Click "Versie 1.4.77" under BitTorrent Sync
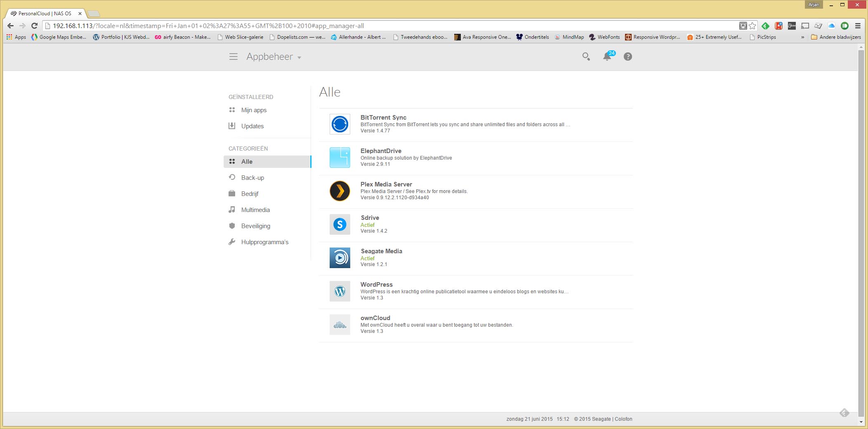This screenshot has height=429, width=868. point(375,131)
